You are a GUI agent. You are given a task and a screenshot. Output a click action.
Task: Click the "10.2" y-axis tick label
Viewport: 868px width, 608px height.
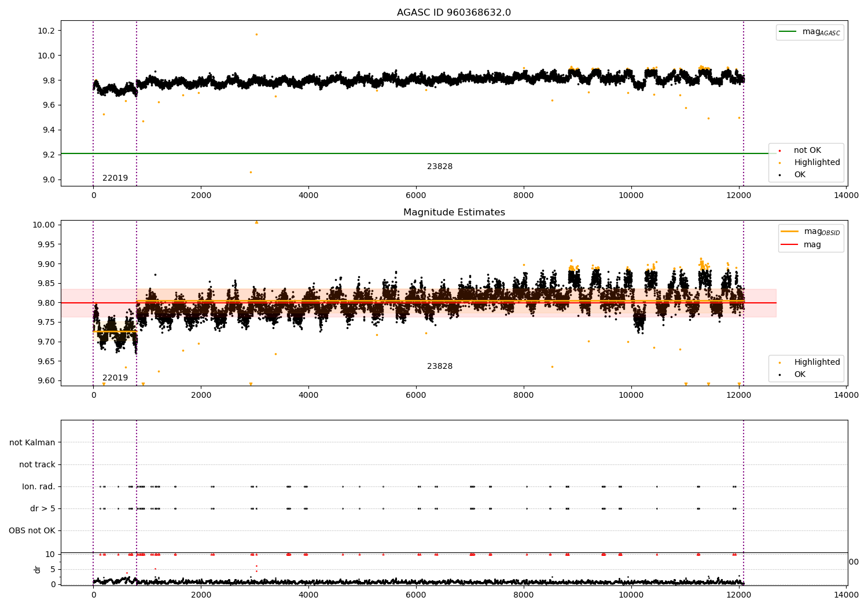pyautogui.click(x=45, y=31)
